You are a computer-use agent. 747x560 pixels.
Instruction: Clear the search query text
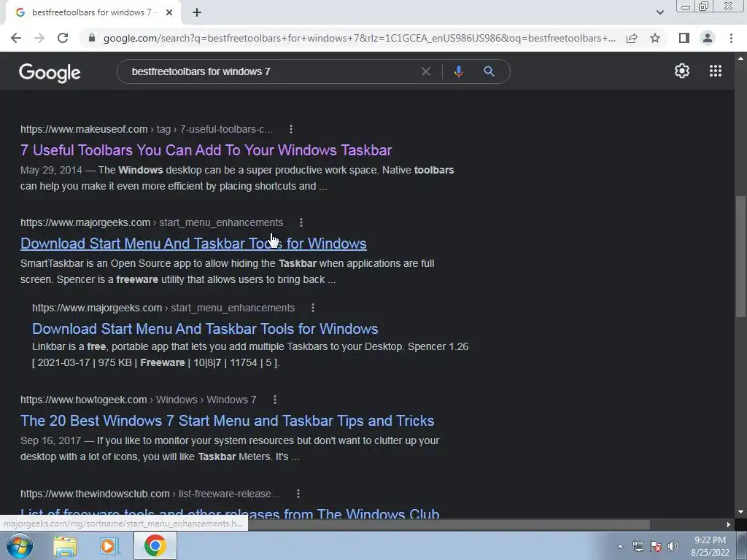click(x=426, y=71)
